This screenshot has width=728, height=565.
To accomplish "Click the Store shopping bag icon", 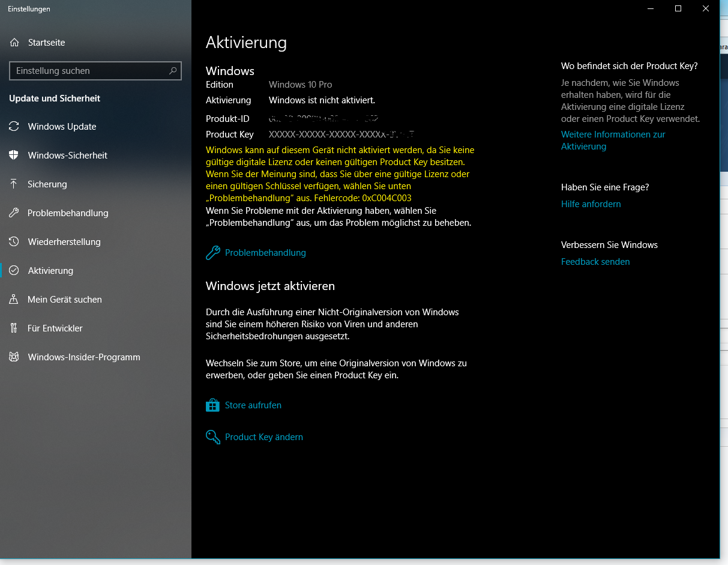I will pos(213,405).
